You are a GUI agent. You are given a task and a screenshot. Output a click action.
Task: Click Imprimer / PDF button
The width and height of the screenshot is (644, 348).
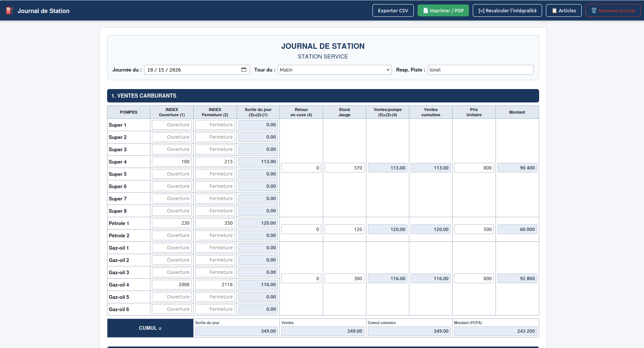tap(443, 10)
